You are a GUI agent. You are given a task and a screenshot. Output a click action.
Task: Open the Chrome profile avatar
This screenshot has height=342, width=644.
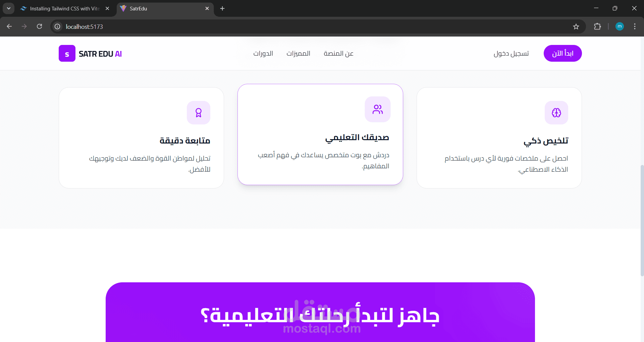(620, 26)
